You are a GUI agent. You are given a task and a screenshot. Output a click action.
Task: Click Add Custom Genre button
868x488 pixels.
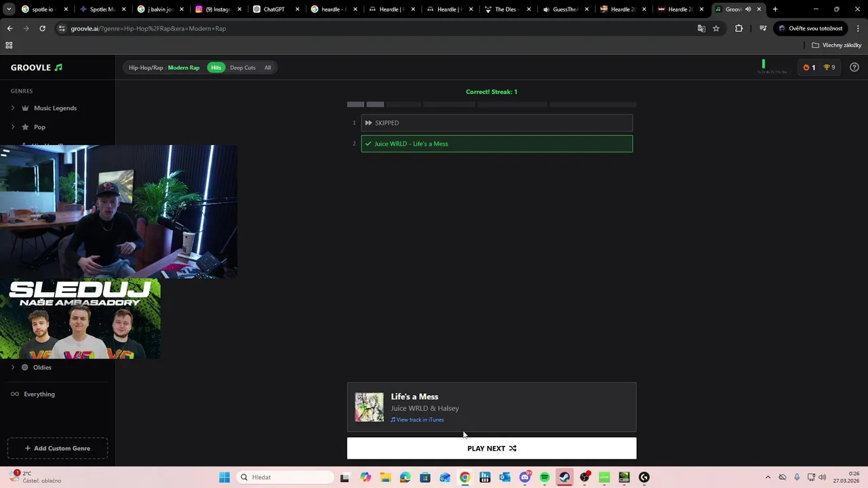click(x=58, y=448)
